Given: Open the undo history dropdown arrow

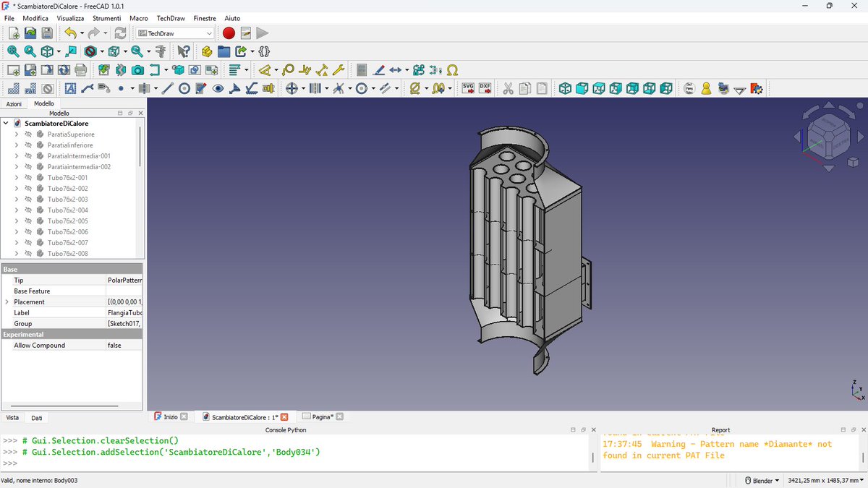Looking at the screenshot, I should (x=82, y=33).
